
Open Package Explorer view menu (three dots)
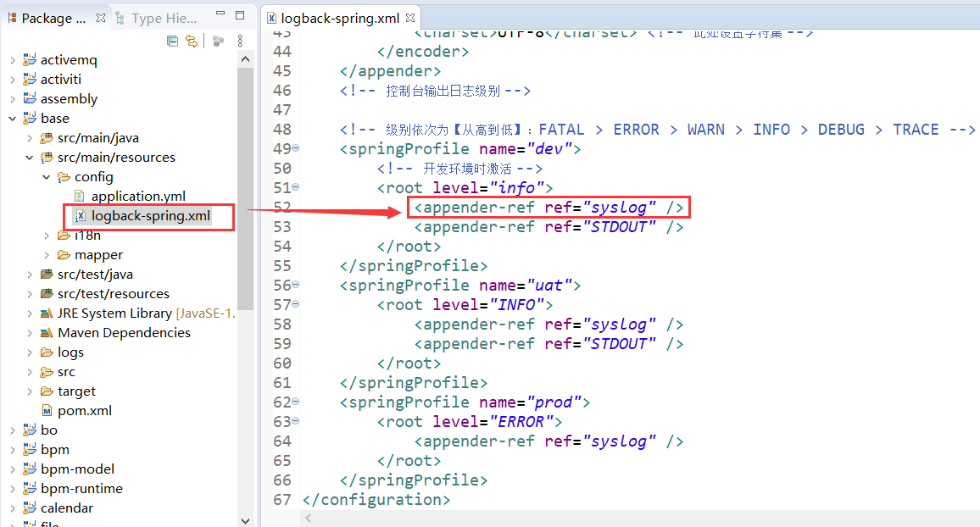240,42
